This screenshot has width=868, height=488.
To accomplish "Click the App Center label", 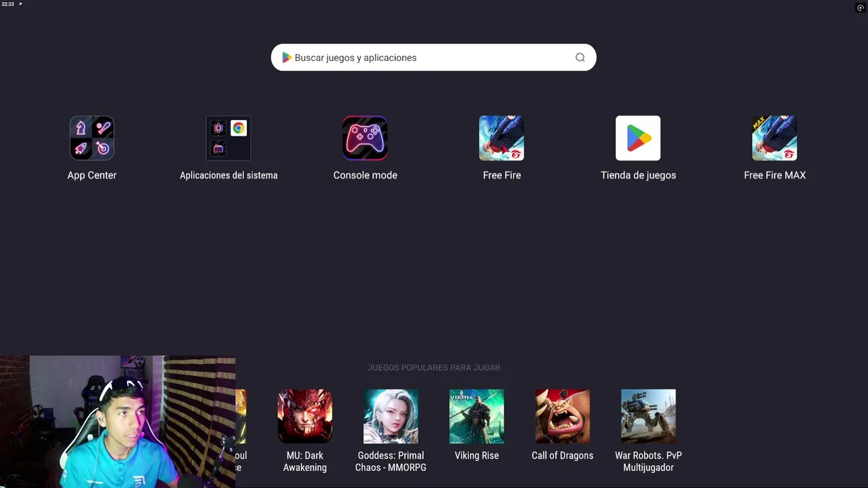I will point(92,175).
